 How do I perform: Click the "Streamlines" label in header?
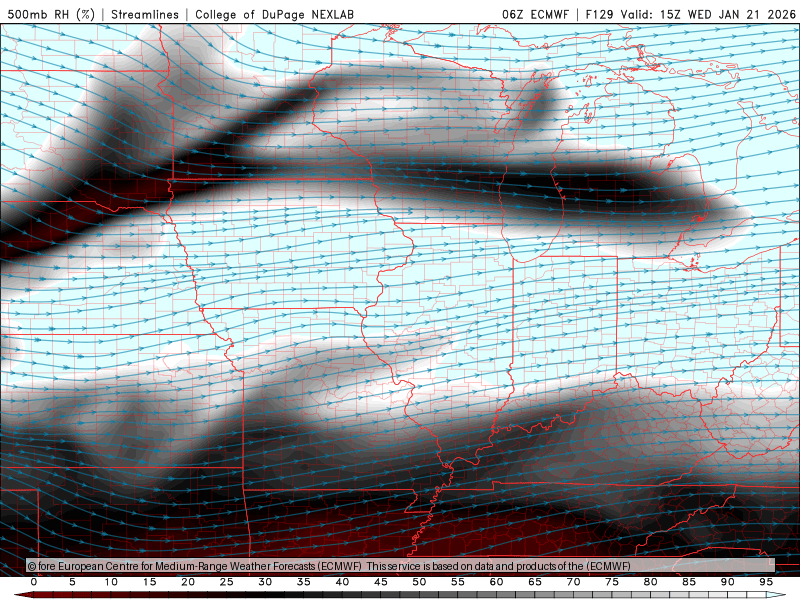coord(145,14)
